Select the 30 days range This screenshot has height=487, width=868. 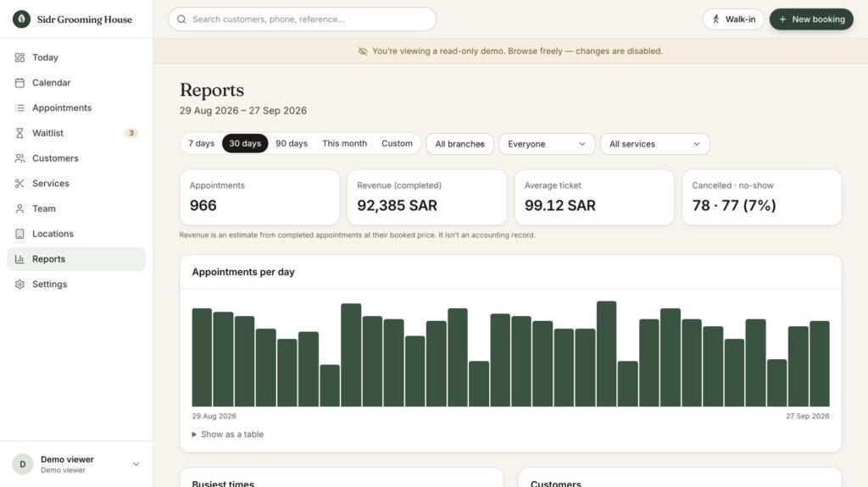click(x=245, y=143)
